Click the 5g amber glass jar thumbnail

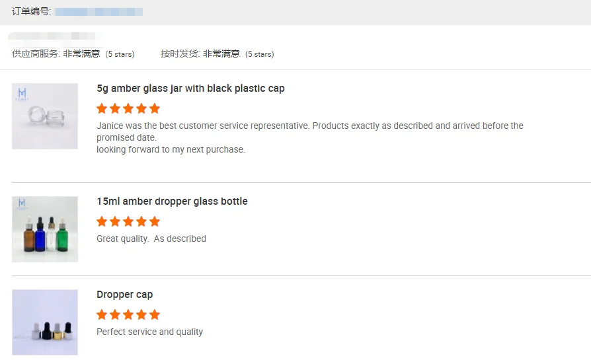pos(45,116)
